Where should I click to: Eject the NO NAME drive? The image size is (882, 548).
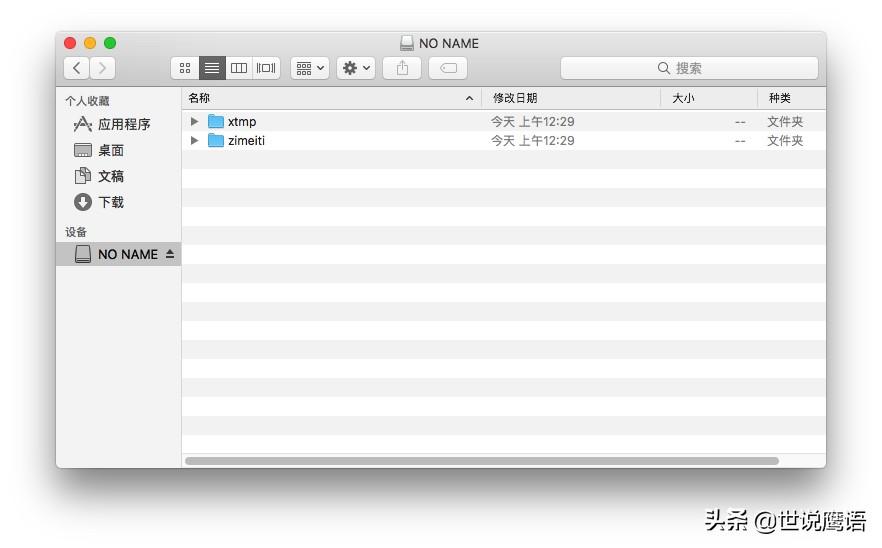coord(170,254)
